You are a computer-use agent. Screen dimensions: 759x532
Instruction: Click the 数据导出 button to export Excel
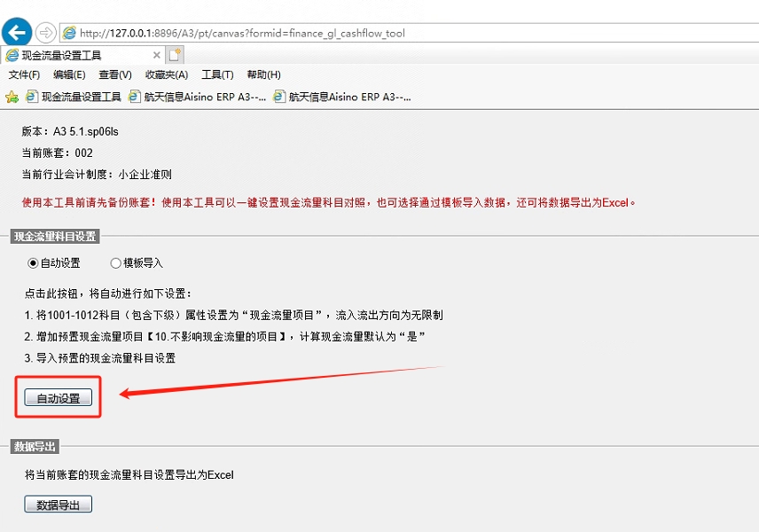pos(57,503)
